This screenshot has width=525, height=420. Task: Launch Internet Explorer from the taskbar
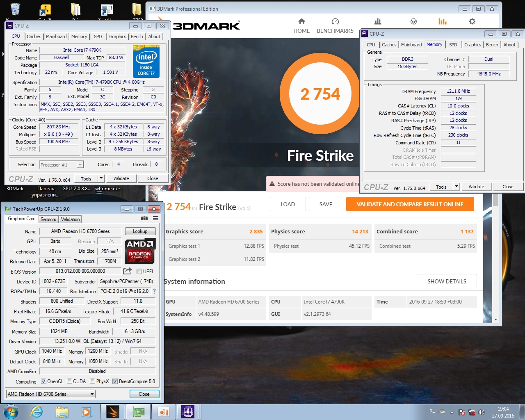[37, 412]
